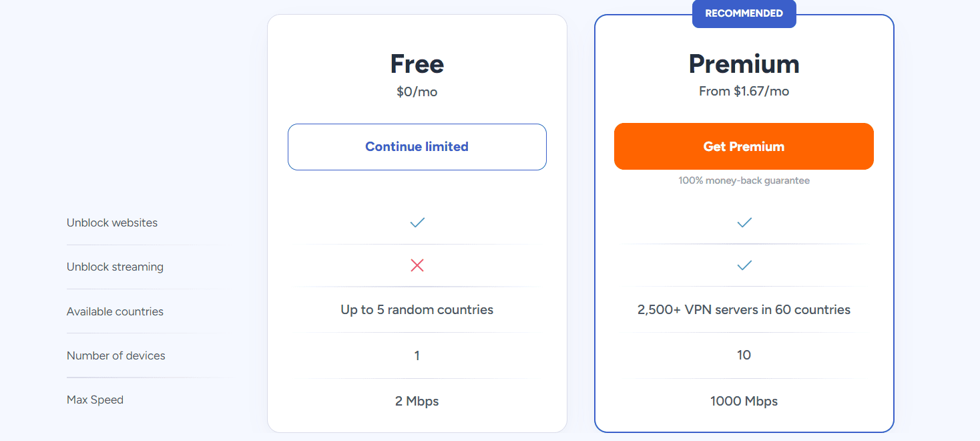Select the RECOMMENDED badge above Premium
Screen dimensions: 980x441
pyautogui.click(x=744, y=13)
